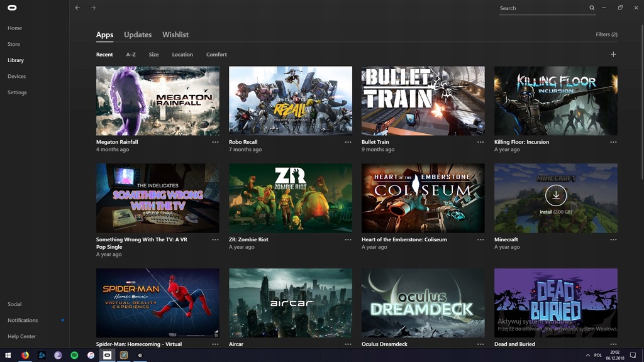Open Spotify from the taskbar
644x362 pixels.
coord(74,355)
